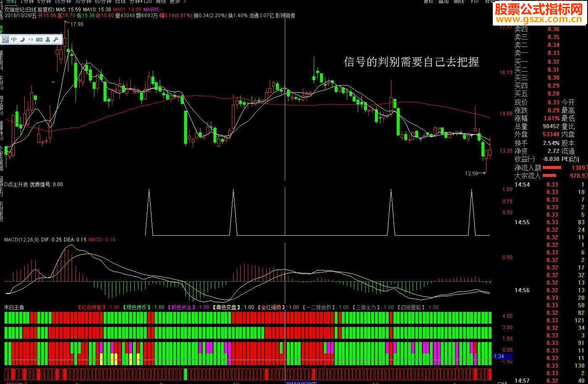Switch to 60分钟 period tab

click(103, 2)
